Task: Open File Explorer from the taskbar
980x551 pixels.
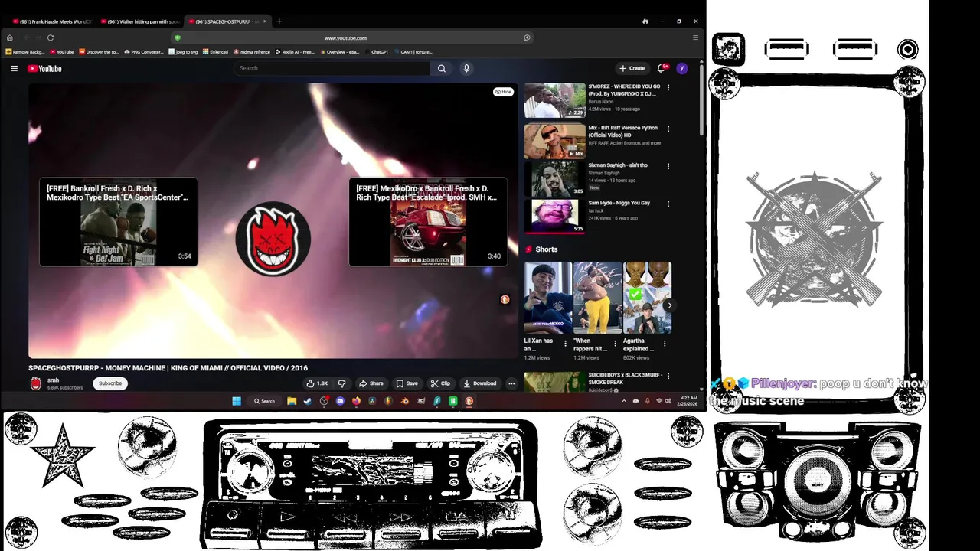Action: (292, 401)
